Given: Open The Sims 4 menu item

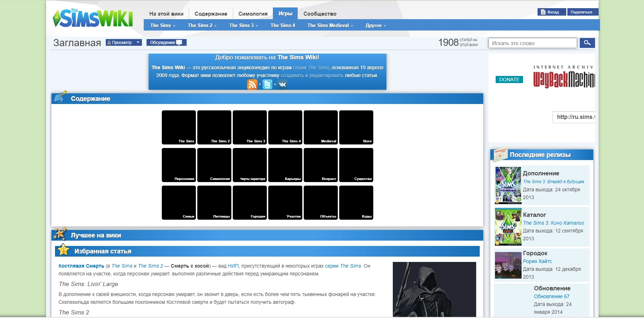Looking at the screenshot, I should (283, 25).
